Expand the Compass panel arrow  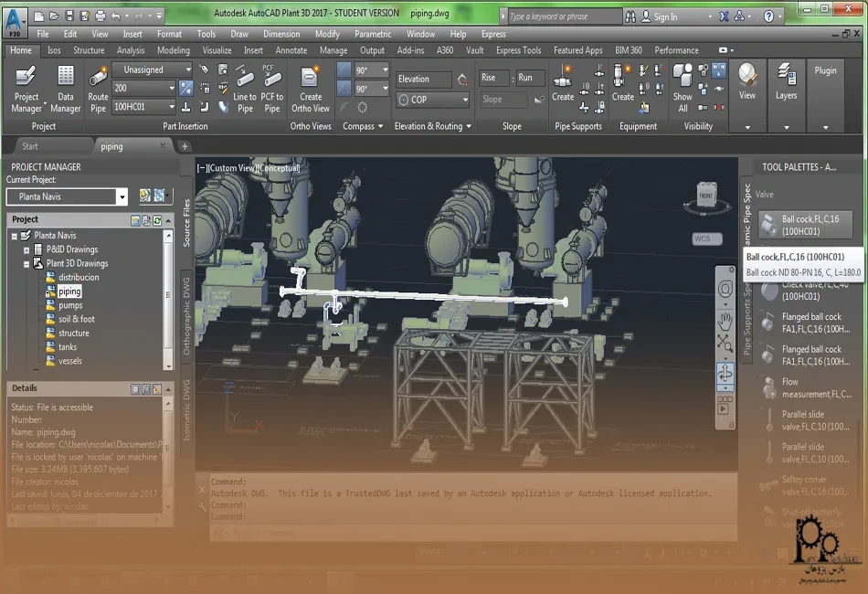(x=380, y=126)
